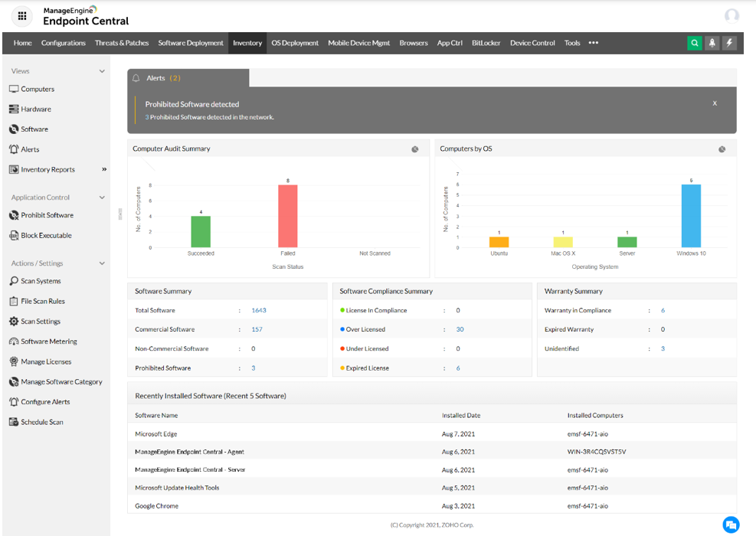This screenshot has width=756, height=536.
Task: Open the more tabs ellipsis menu
Action: click(594, 43)
